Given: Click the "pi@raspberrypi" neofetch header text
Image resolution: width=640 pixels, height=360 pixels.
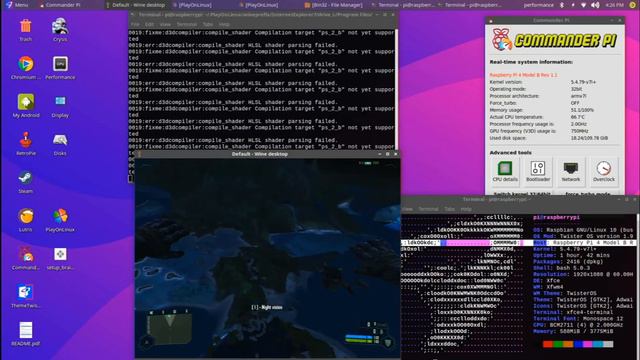Looking at the screenshot, I should click(x=556, y=218).
